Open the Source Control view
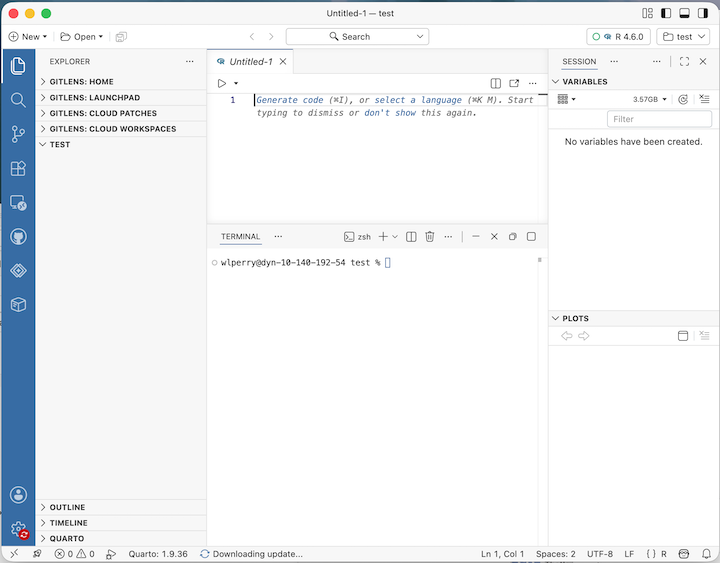Viewport: 720px width, 563px height. (x=18, y=134)
